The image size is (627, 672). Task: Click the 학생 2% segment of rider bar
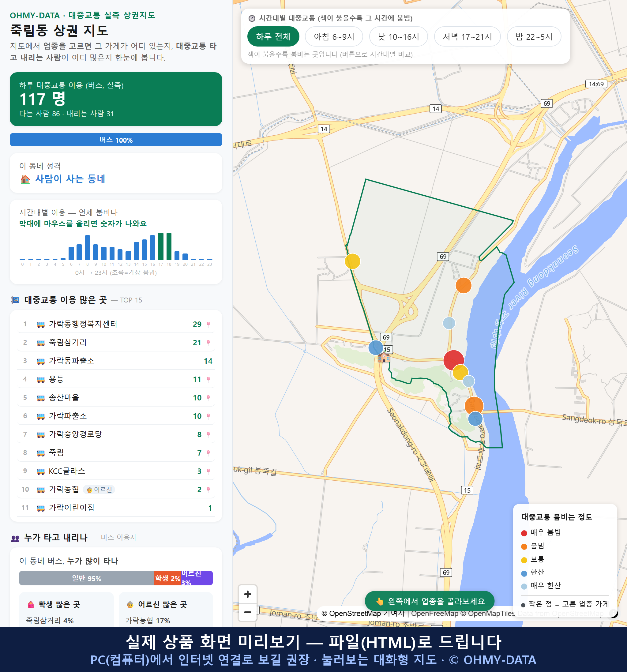(x=168, y=578)
